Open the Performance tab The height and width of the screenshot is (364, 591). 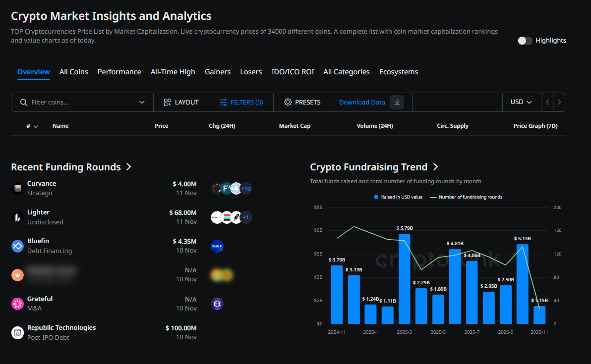pyautogui.click(x=119, y=71)
